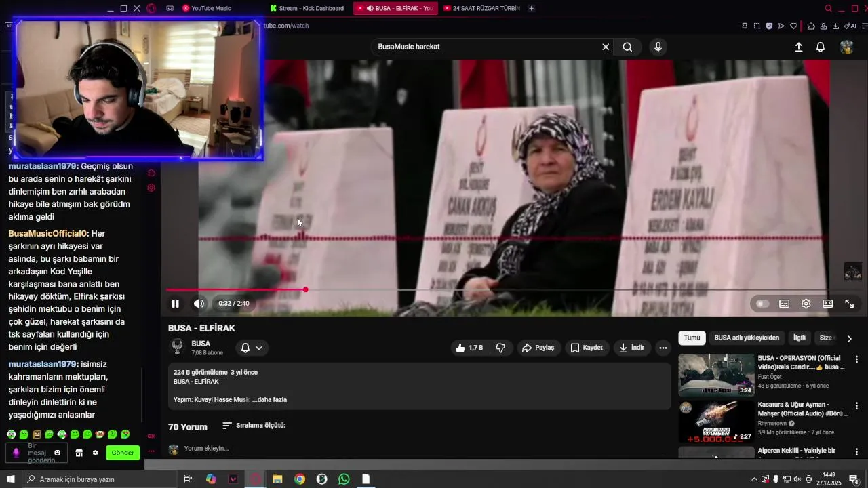Open emoji picker in chat input

coord(58,453)
